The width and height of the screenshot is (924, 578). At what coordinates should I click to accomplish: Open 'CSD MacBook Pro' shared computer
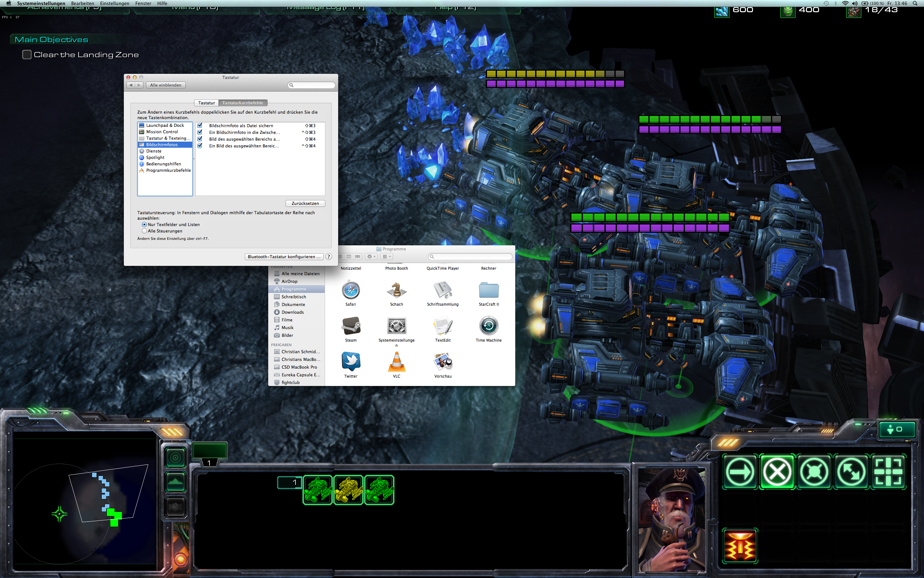point(297,367)
